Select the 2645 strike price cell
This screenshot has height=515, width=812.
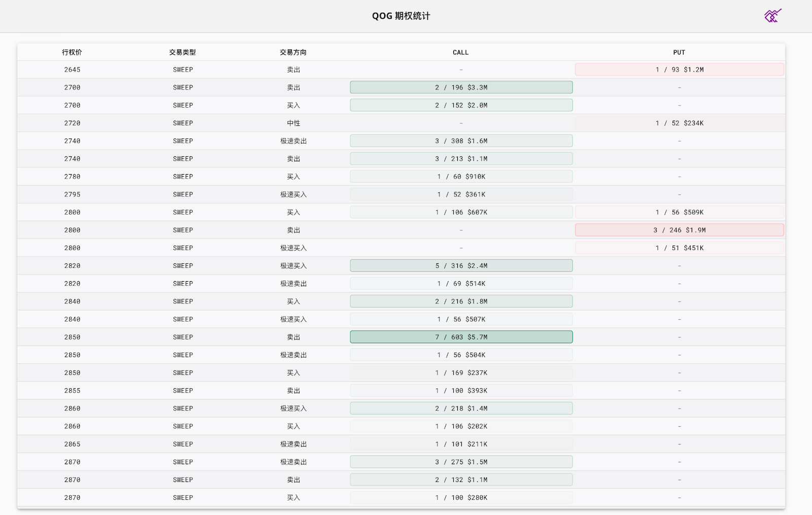coord(72,70)
